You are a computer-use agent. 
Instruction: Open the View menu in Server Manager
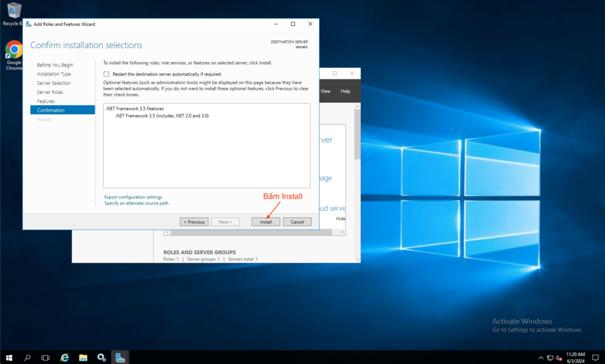pos(326,91)
